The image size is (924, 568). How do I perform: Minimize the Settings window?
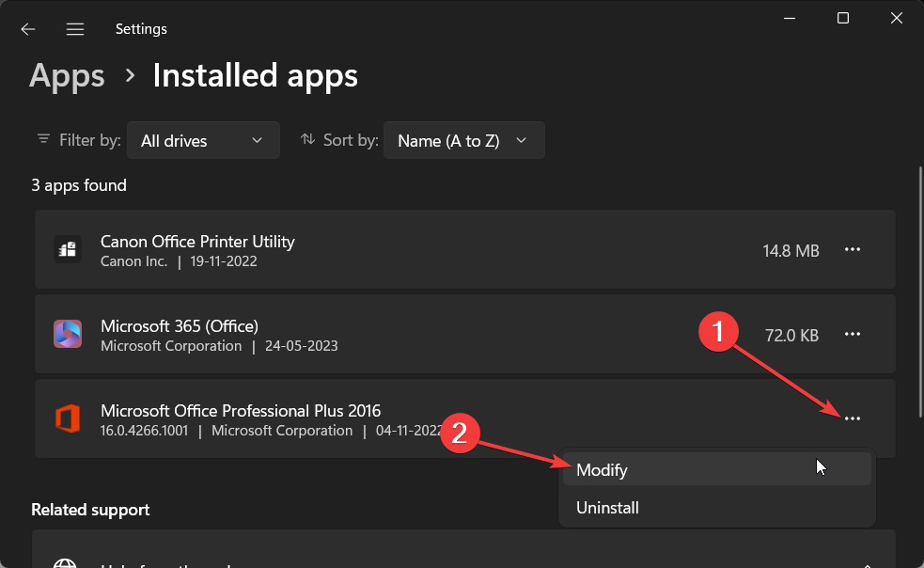point(790,18)
